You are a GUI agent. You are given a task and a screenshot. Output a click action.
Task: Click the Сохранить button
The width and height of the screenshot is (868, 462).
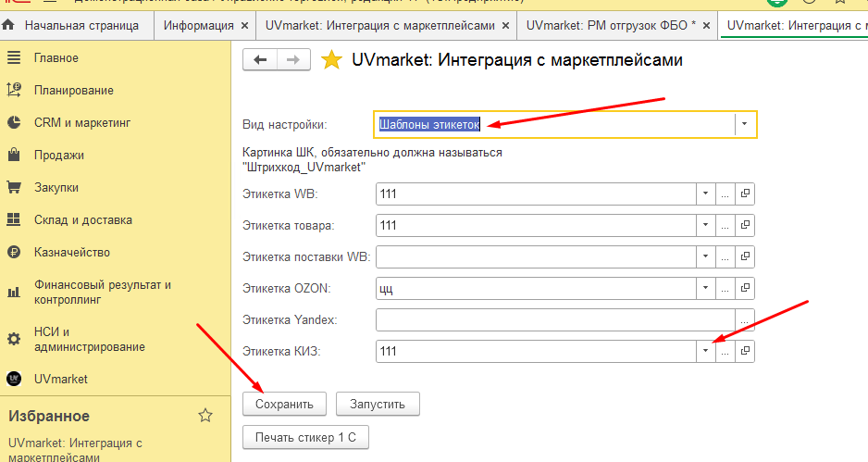284,404
